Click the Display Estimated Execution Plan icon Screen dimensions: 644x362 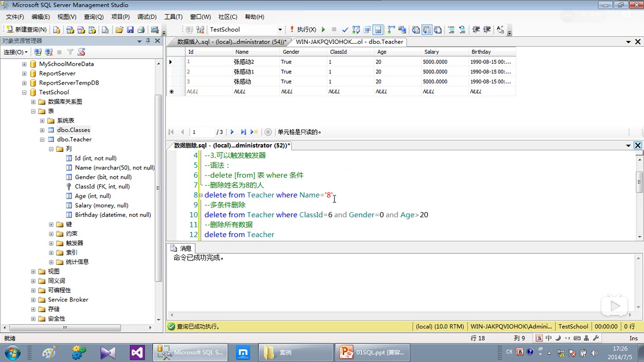point(356,29)
